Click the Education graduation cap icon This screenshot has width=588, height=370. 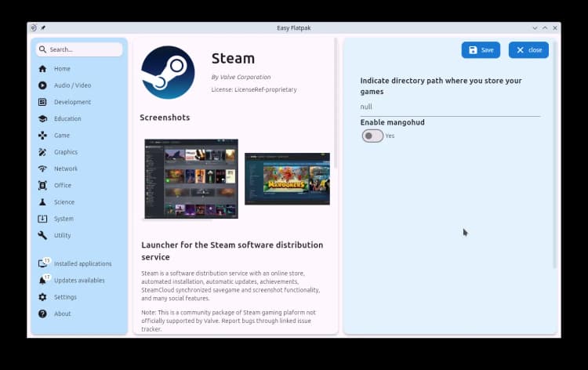tap(42, 119)
